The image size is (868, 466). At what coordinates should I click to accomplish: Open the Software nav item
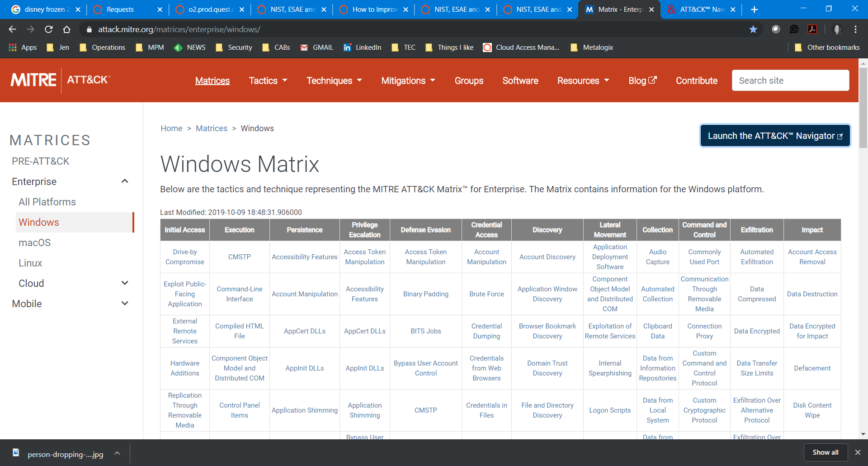coord(520,81)
